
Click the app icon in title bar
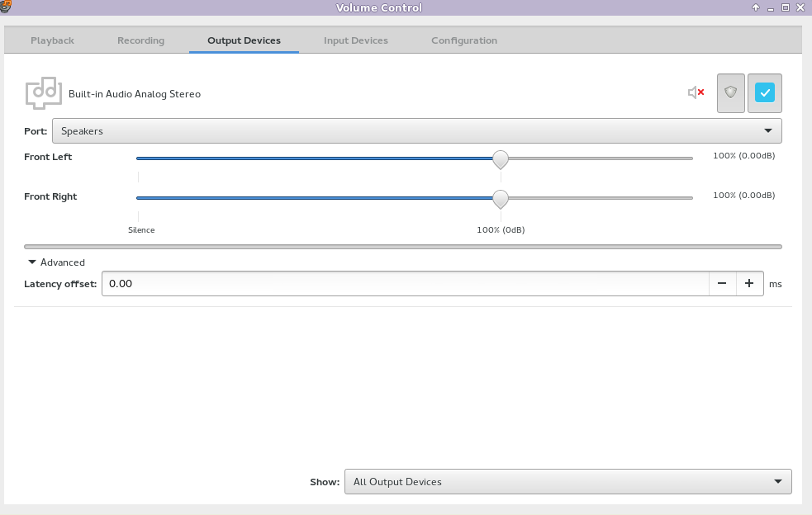coord(6,7)
